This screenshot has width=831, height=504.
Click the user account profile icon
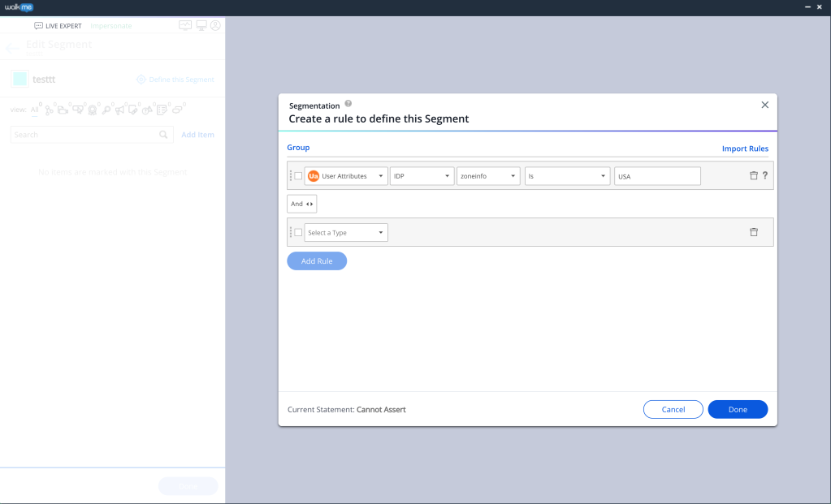pyautogui.click(x=215, y=26)
